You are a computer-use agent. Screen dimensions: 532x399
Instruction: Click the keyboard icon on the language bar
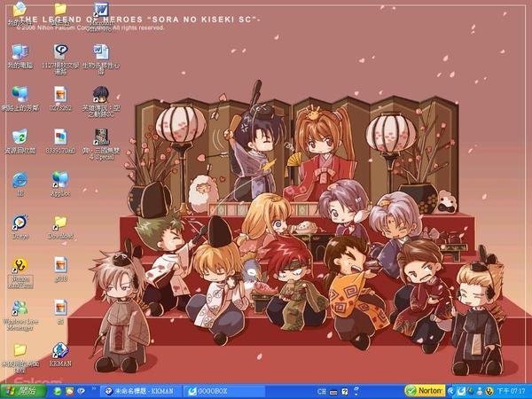point(333,392)
